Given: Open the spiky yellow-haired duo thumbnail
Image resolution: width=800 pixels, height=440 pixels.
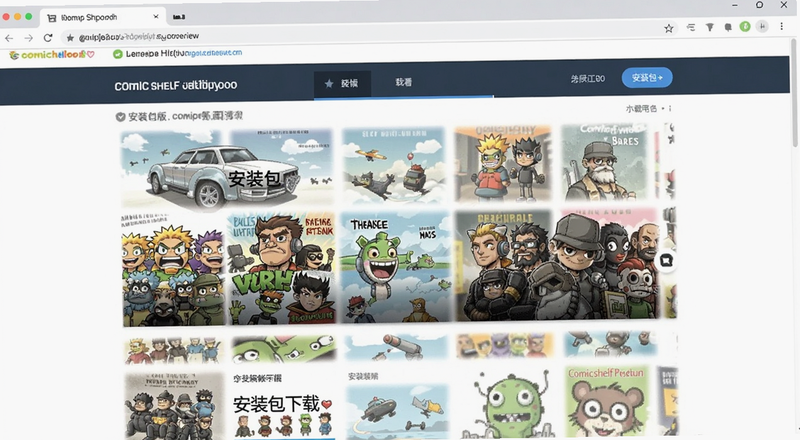Looking at the screenshot, I should coord(503,164).
